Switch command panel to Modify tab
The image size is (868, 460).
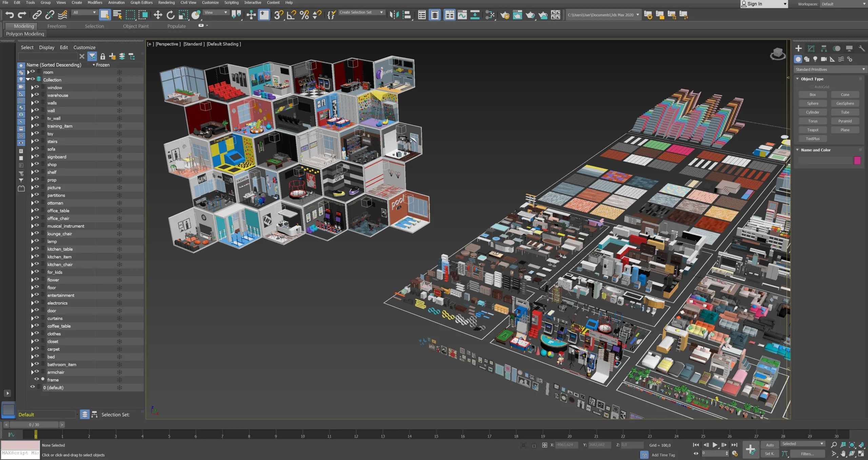point(811,48)
